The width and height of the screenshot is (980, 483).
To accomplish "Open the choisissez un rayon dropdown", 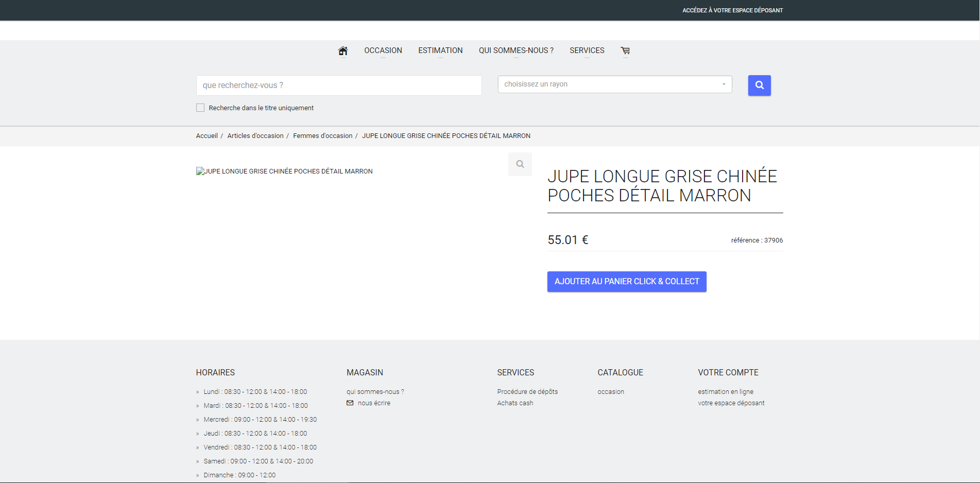I will pyautogui.click(x=615, y=84).
